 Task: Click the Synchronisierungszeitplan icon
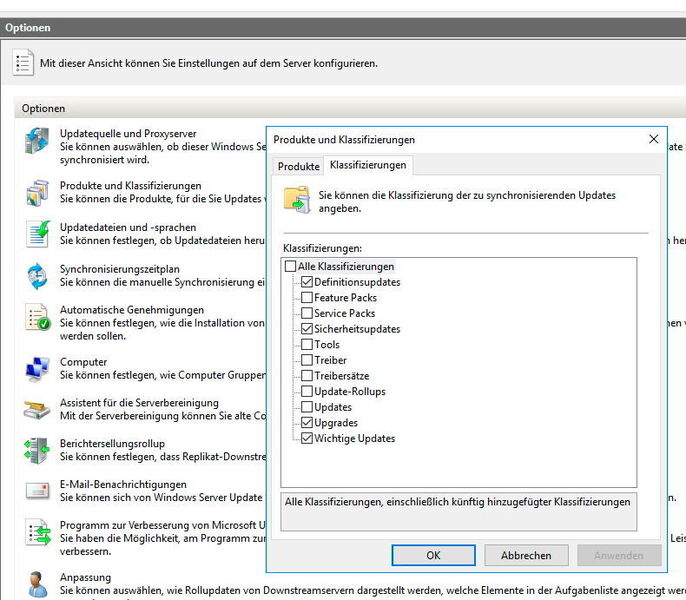(38, 276)
